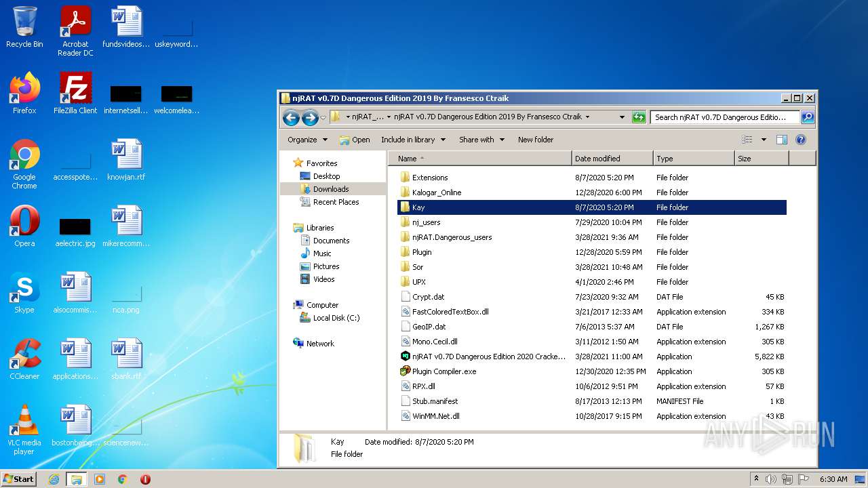Image resolution: width=868 pixels, height=488 pixels.
Task: Open the Videos library
Action: [x=323, y=279]
